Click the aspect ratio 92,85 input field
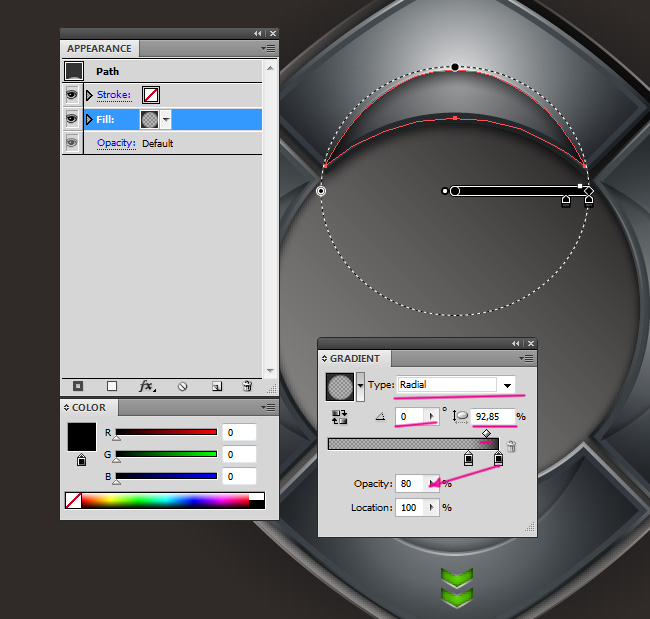This screenshot has height=619, width=650. point(493,416)
